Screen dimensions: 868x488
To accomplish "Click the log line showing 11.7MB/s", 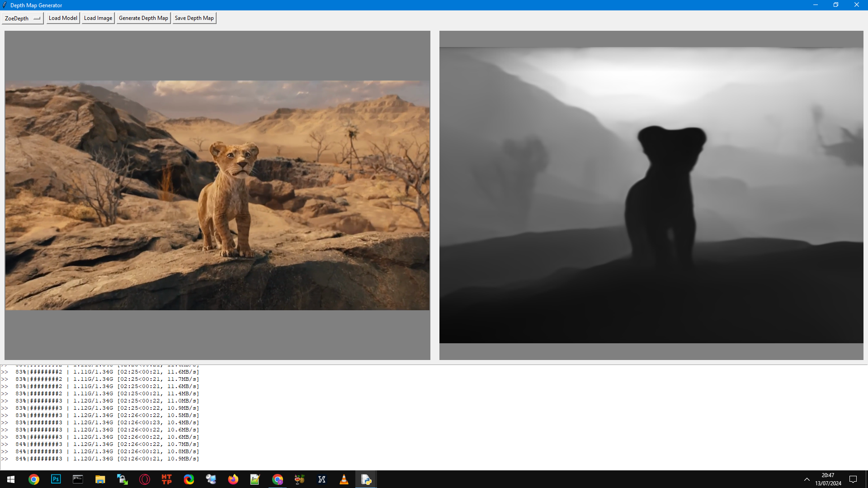I will click(100, 379).
